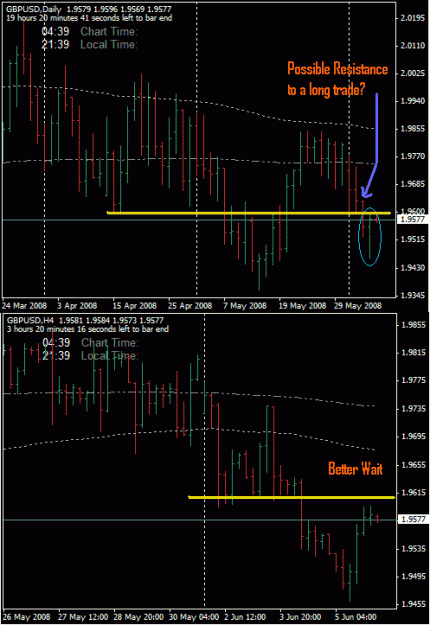Click the 2.0110 price level
This screenshot has height=625, width=430.
pos(412,46)
